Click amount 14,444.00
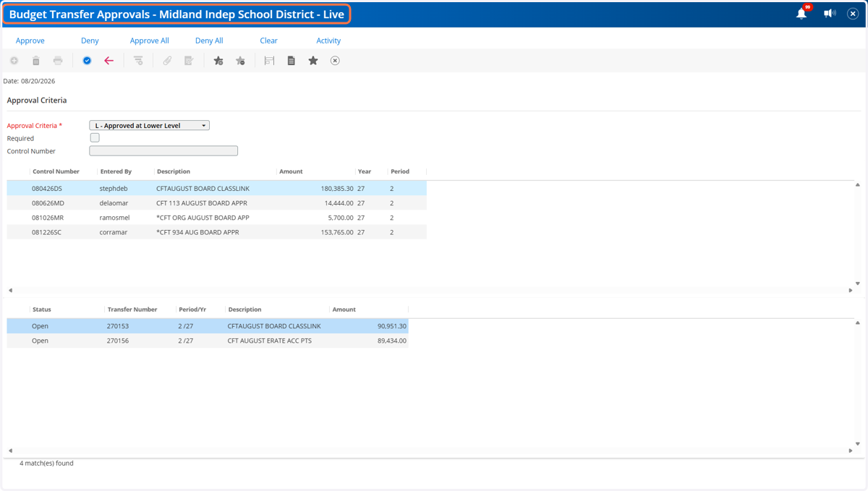The width and height of the screenshot is (868, 491). [x=339, y=203]
